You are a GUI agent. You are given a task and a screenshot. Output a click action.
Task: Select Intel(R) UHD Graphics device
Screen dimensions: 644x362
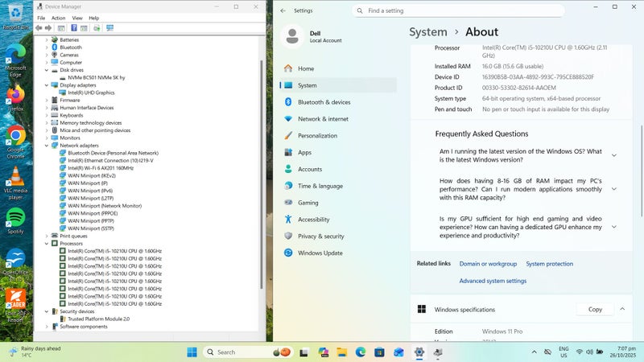coord(91,93)
